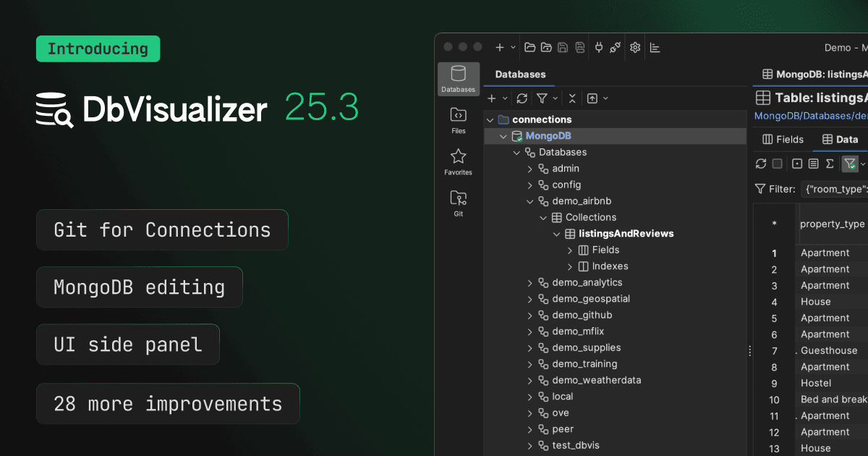Click the sigma aggregate icon in data toolbar
Screen dimensions: 868x456
point(830,164)
